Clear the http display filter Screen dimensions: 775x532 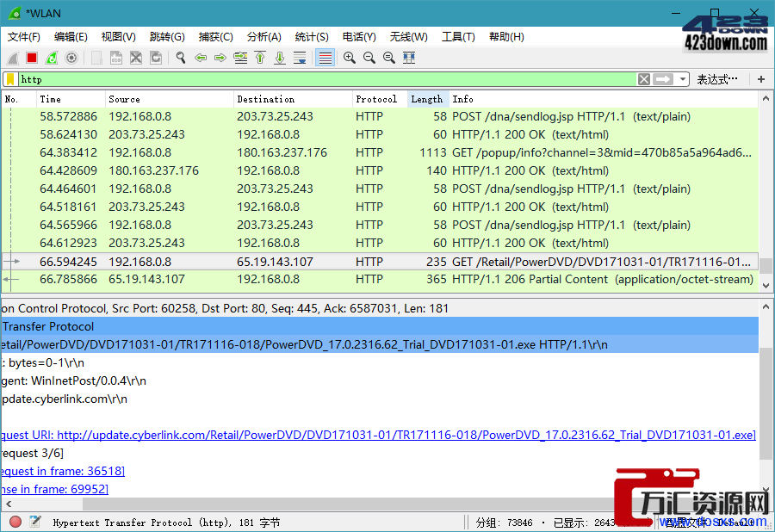click(644, 79)
